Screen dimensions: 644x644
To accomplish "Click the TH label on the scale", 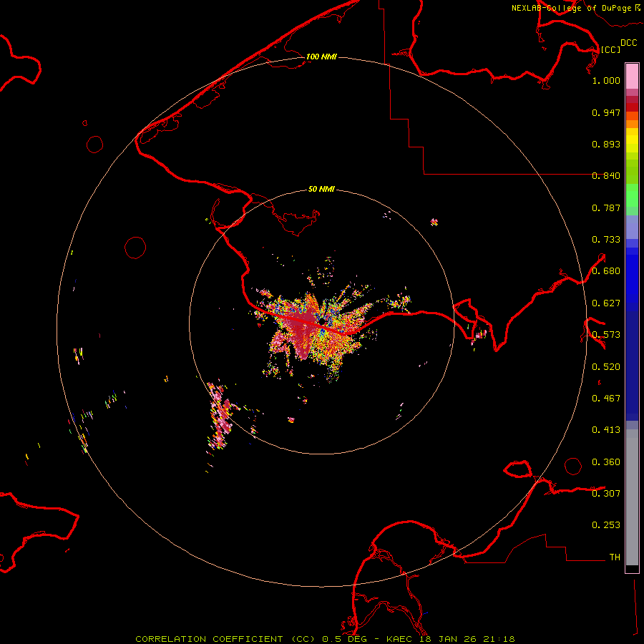I will click(614, 557).
